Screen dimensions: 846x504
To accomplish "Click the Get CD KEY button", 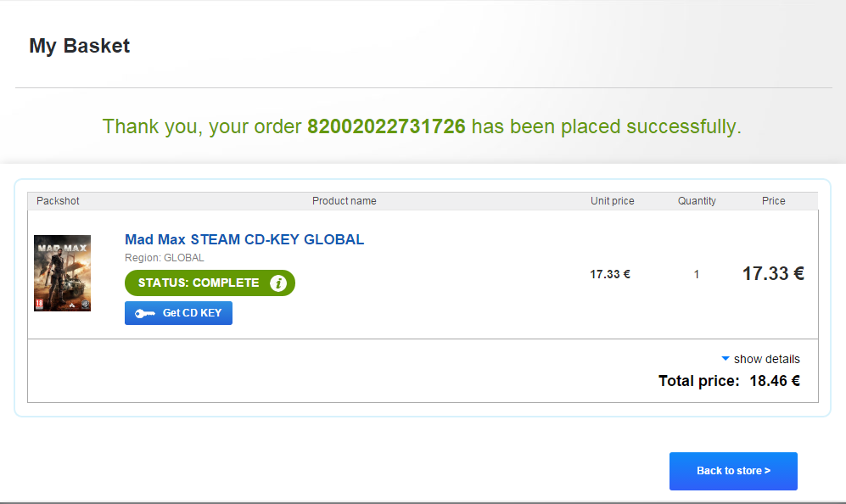I will click(178, 313).
